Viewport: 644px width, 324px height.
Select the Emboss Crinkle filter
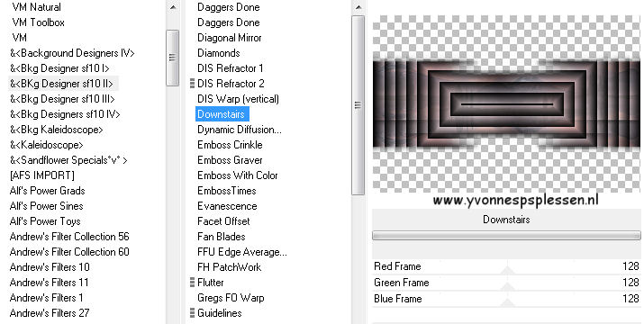click(230, 145)
